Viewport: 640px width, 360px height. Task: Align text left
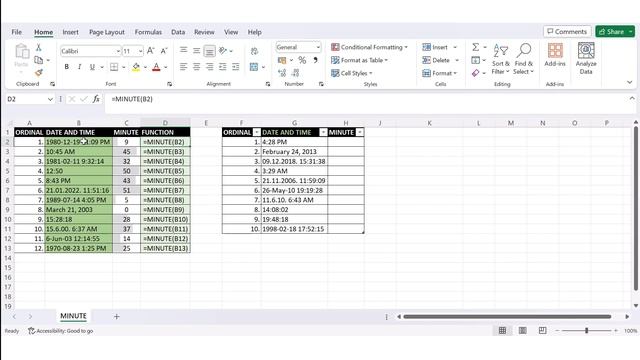[184, 67]
